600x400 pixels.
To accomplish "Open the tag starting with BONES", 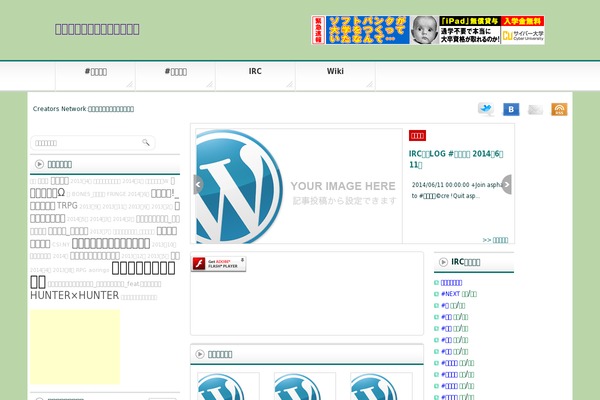I will pos(88,194).
